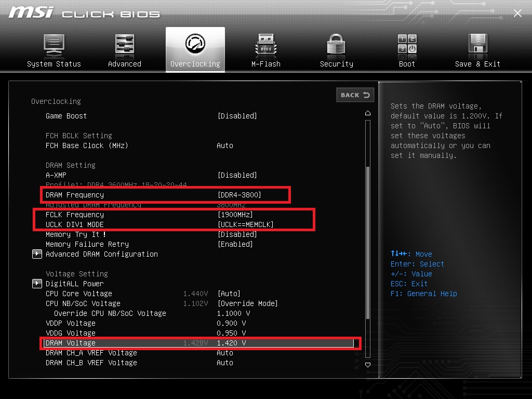The height and width of the screenshot is (399, 532).
Task: Change Game Boost Disabled value
Action: click(x=237, y=116)
